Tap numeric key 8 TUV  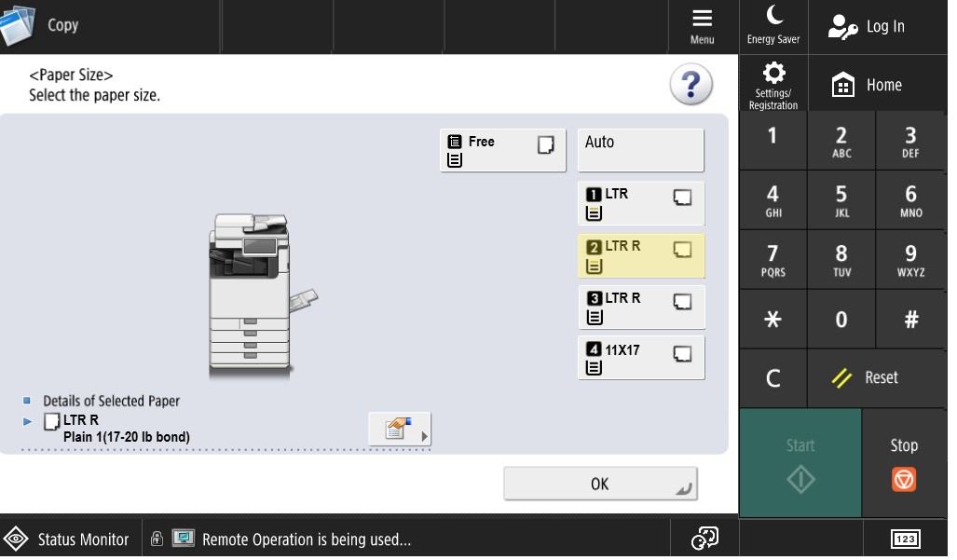tap(841, 260)
